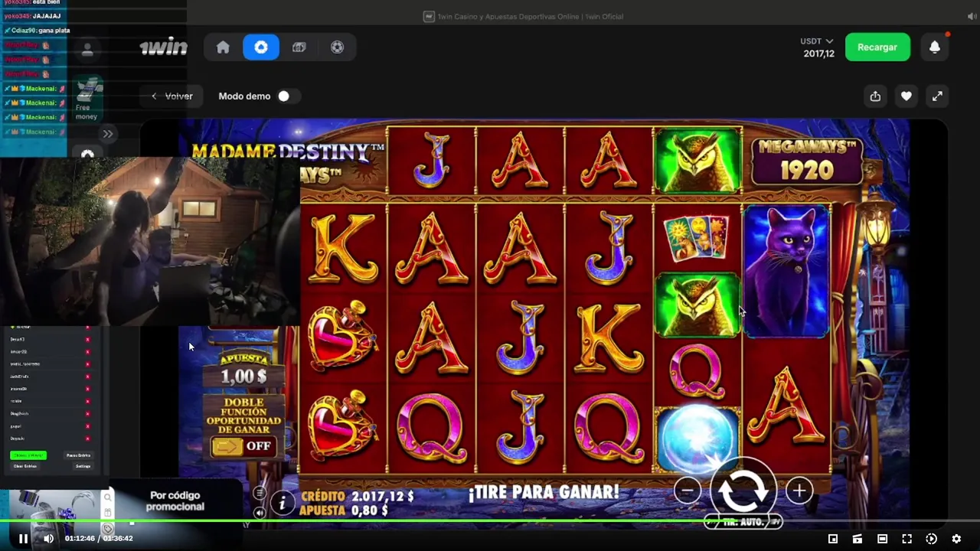Viewport: 980px width, 551px height.
Task: Click the yoko345 JAJAJAJ chat message
Action: (x=34, y=16)
